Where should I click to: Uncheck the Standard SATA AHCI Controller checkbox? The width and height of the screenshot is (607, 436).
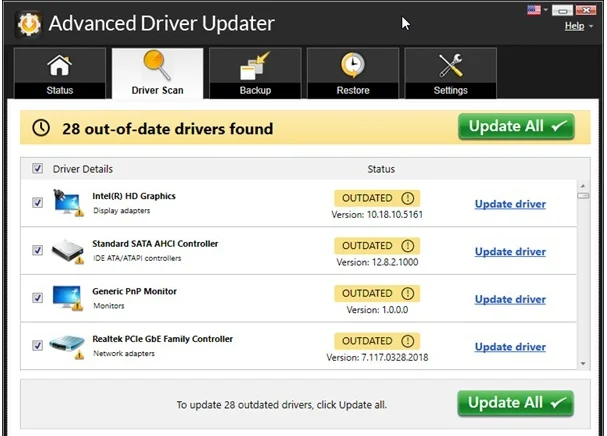[38, 250]
